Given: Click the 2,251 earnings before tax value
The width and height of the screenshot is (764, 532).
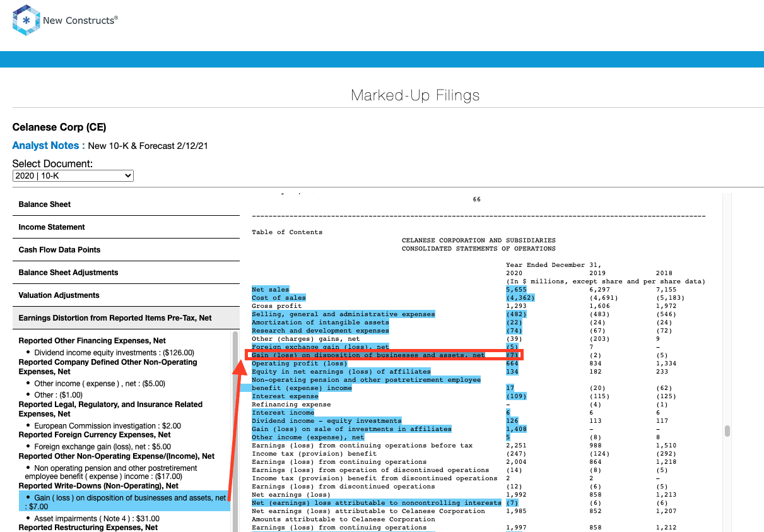Looking at the screenshot, I should tap(516, 446).
